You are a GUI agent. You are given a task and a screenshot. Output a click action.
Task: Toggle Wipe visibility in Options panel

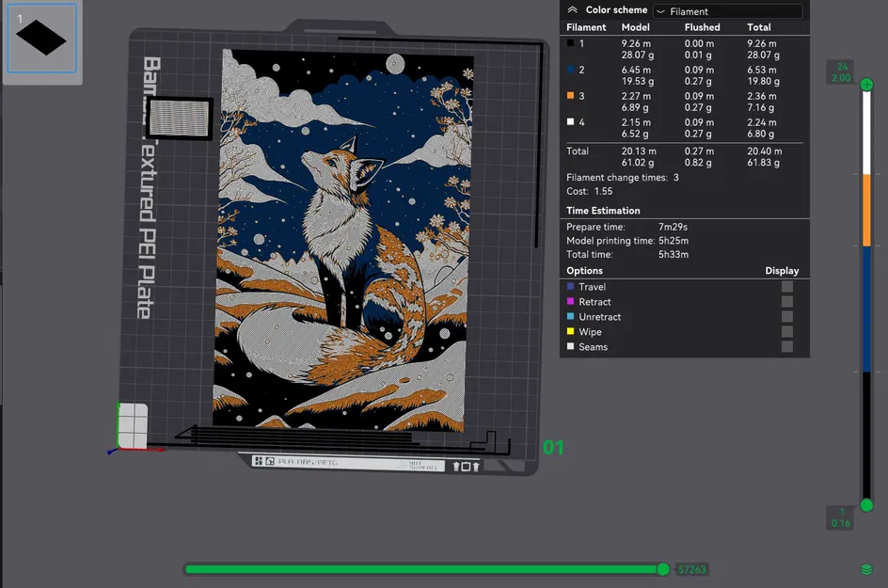point(786,331)
